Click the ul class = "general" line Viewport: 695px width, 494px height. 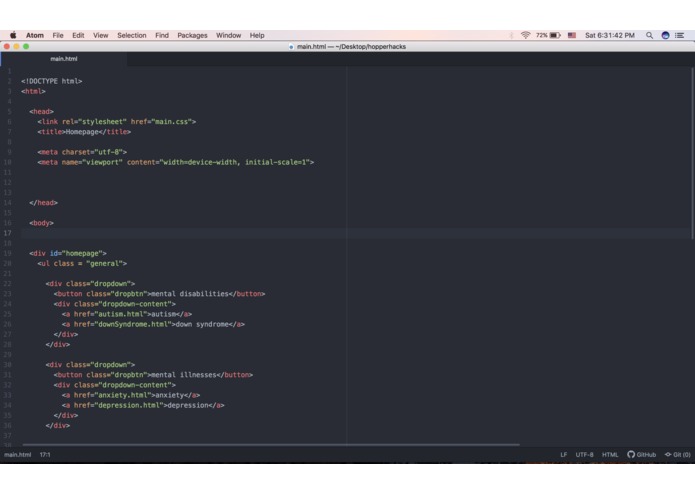[x=82, y=264]
